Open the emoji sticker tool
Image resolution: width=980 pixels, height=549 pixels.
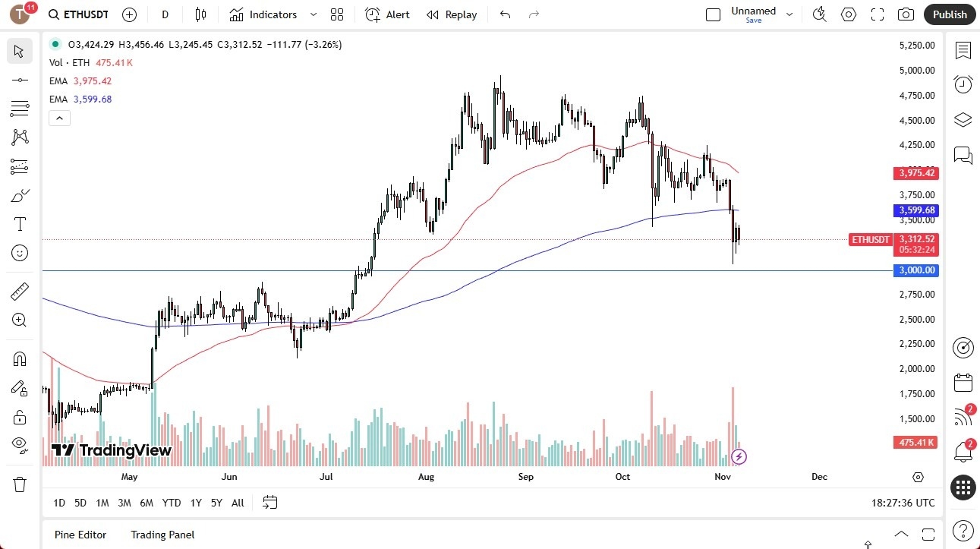[x=20, y=253]
